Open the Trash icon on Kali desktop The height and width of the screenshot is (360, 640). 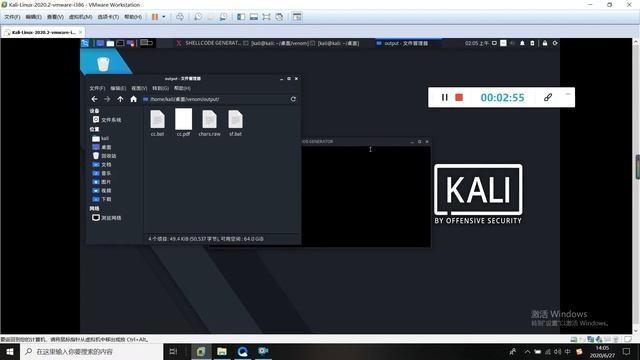[103, 64]
